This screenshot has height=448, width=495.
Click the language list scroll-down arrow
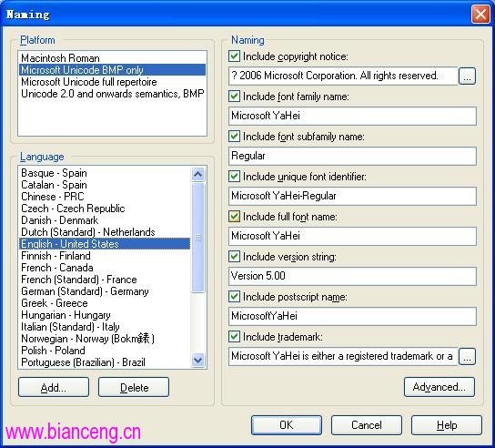[198, 361]
